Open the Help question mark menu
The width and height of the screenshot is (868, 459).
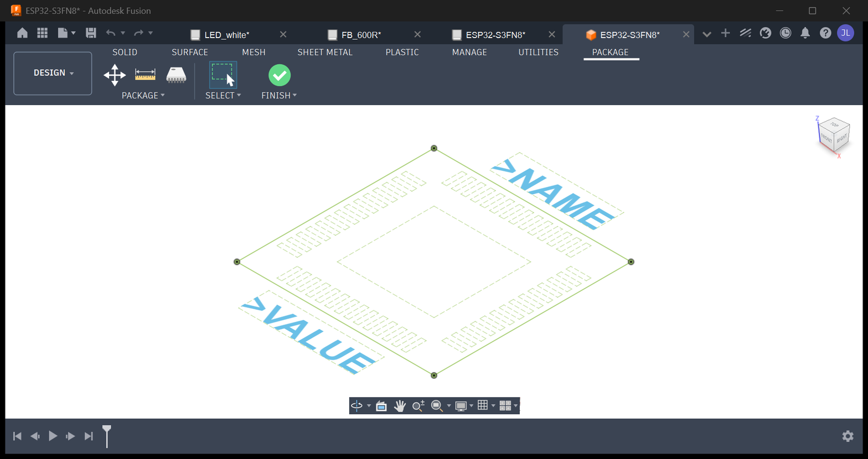click(x=825, y=33)
